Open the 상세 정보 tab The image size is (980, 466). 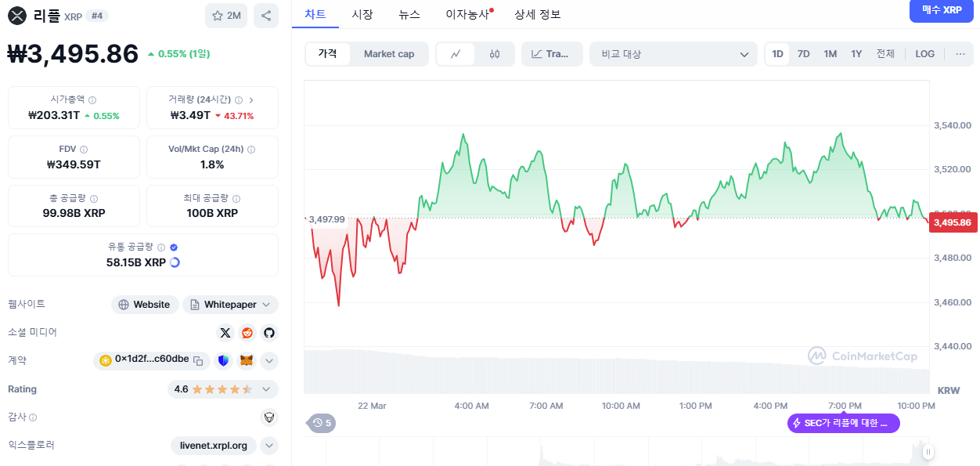click(538, 14)
